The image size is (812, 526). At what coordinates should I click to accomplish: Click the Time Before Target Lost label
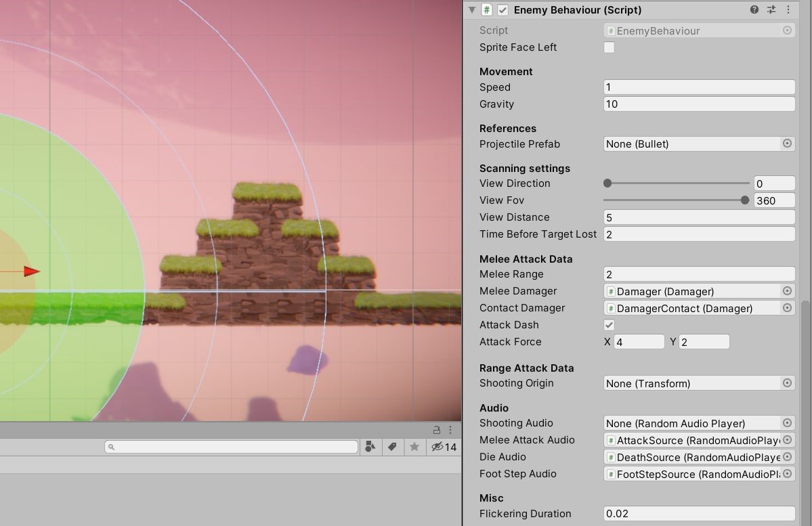538,234
